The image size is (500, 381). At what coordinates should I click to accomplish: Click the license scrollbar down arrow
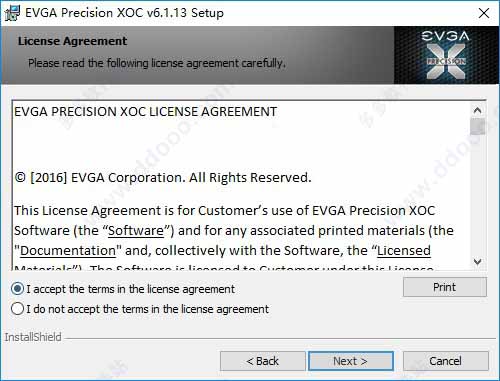click(x=477, y=262)
